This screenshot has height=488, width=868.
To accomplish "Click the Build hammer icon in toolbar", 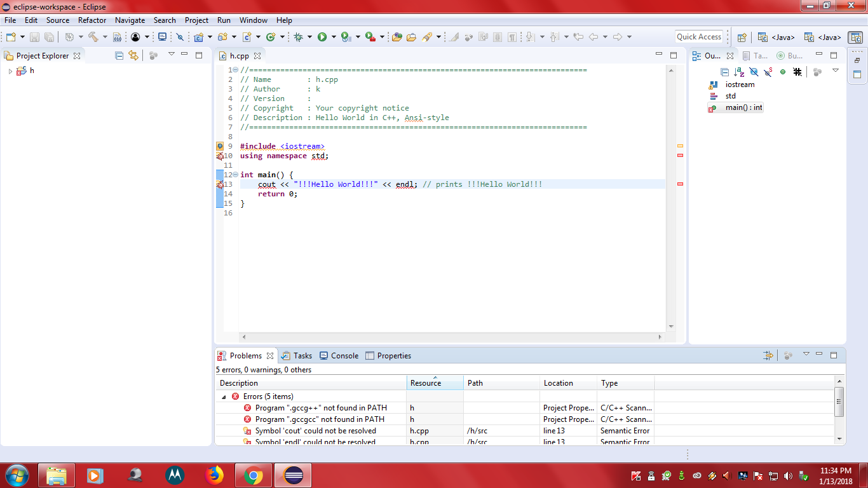I will coord(93,37).
